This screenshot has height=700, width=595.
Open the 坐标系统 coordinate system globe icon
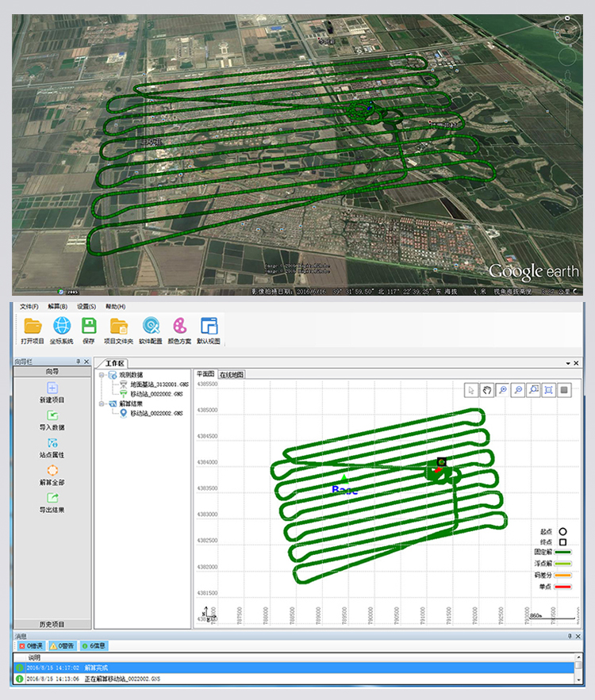click(x=62, y=326)
